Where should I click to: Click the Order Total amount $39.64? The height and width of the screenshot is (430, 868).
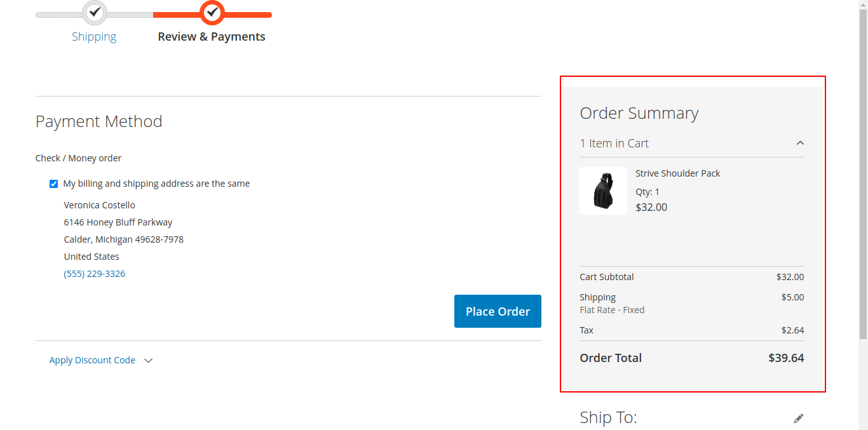[786, 358]
